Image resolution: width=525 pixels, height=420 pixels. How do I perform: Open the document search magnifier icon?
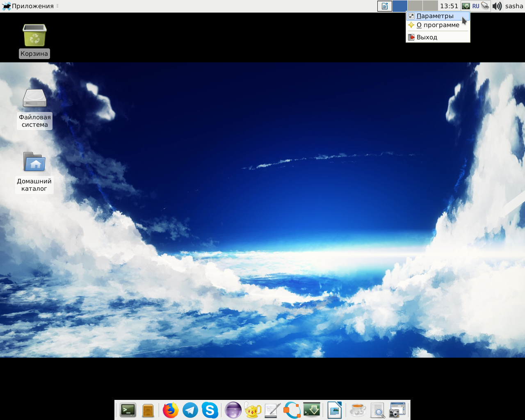377,410
